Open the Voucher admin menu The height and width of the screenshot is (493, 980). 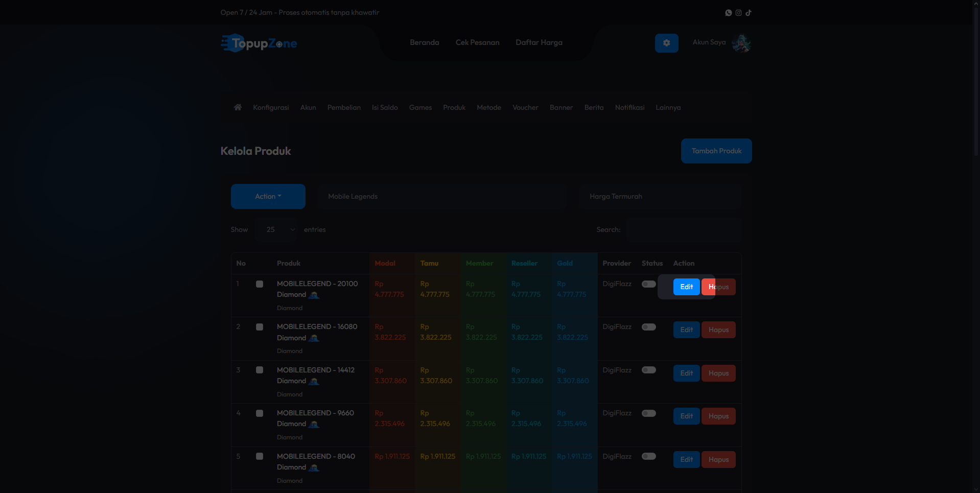pyautogui.click(x=525, y=107)
